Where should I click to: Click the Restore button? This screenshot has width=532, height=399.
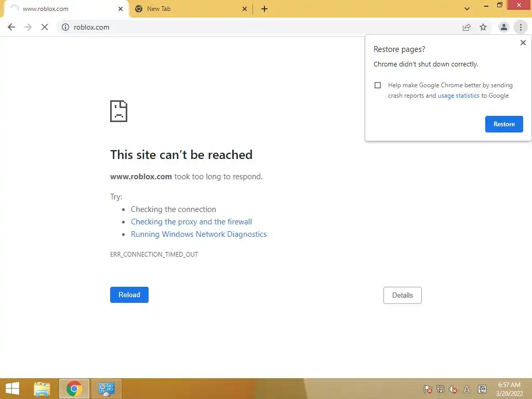click(x=504, y=124)
